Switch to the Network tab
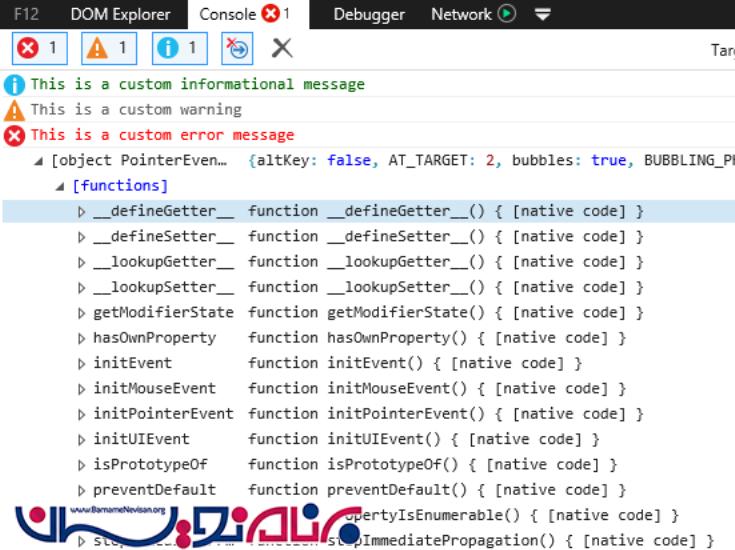The image size is (735, 550). 461,14
